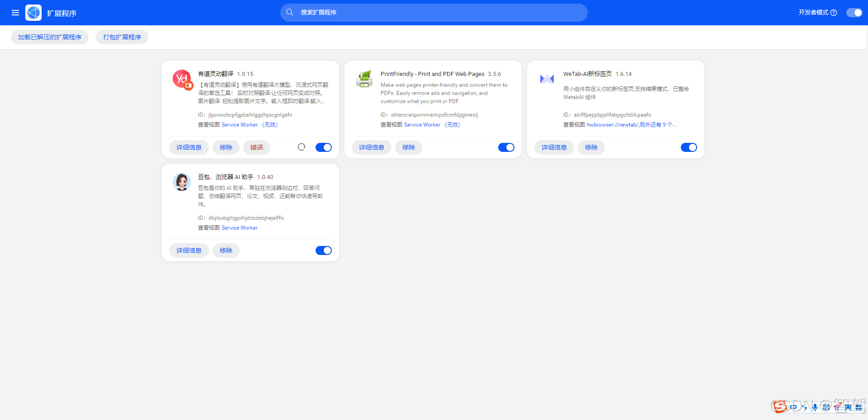Click the PrintFriendly extension name text

tap(432, 74)
